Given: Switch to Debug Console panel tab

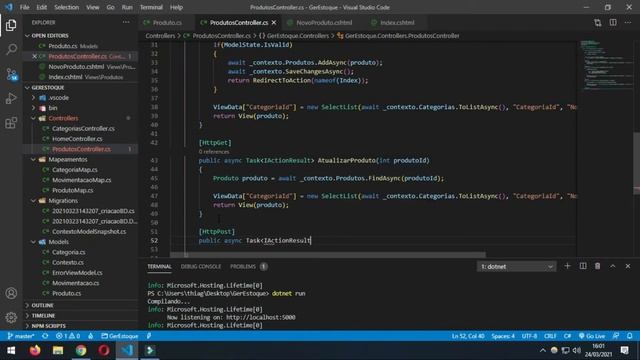Looking at the screenshot, I should coord(201,267).
